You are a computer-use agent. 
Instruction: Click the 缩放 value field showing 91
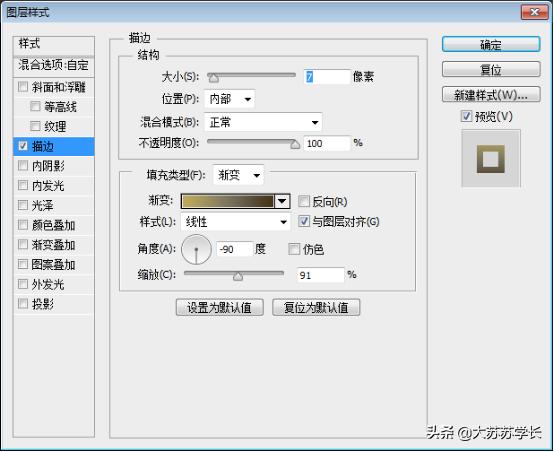coord(320,275)
